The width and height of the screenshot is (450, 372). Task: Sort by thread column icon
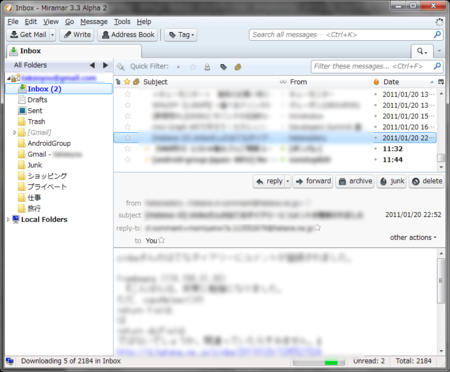[x=118, y=82]
